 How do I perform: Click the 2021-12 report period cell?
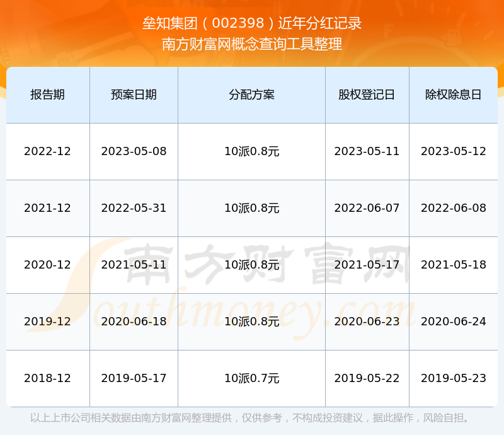click(48, 208)
